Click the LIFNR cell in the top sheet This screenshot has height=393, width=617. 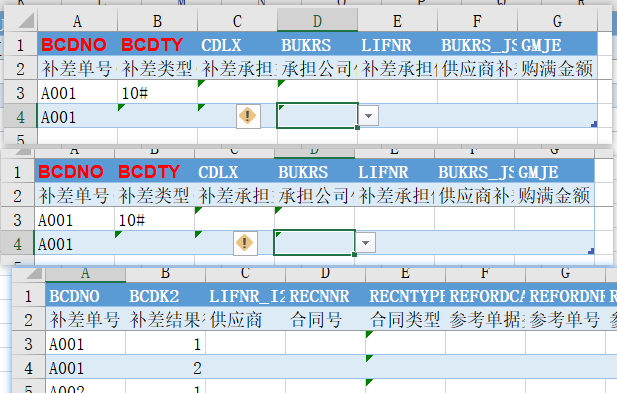pos(397,44)
